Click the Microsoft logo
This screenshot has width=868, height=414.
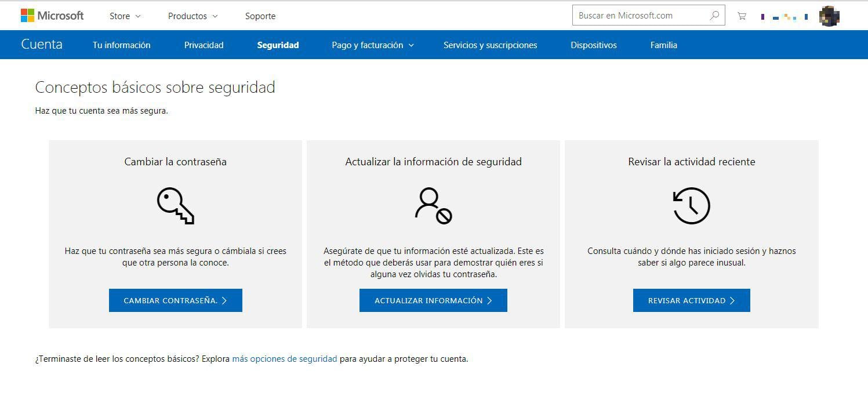(52, 15)
